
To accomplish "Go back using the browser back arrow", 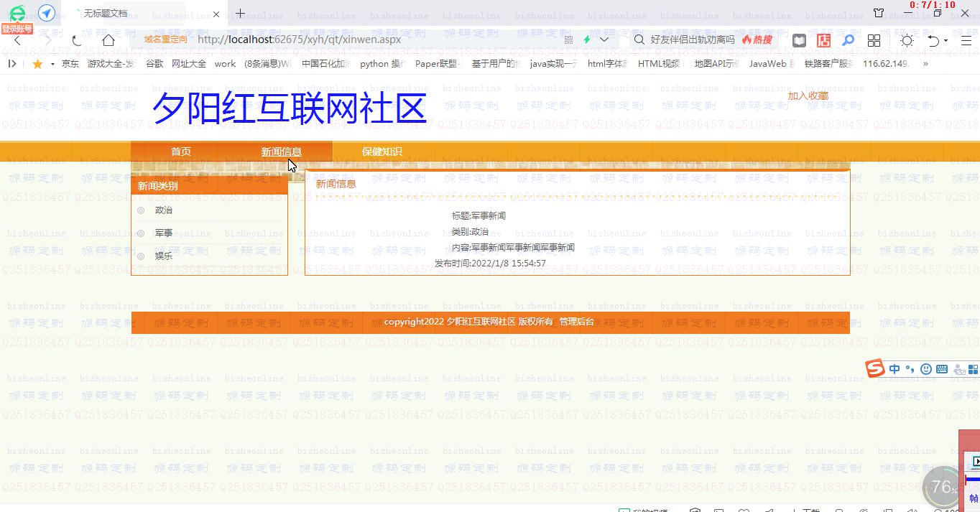I will click(17, 40).
